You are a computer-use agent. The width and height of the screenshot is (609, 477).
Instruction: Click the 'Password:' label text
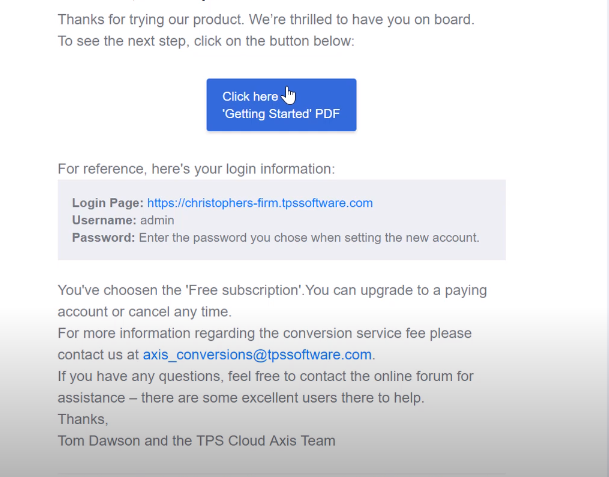point(103,237)
